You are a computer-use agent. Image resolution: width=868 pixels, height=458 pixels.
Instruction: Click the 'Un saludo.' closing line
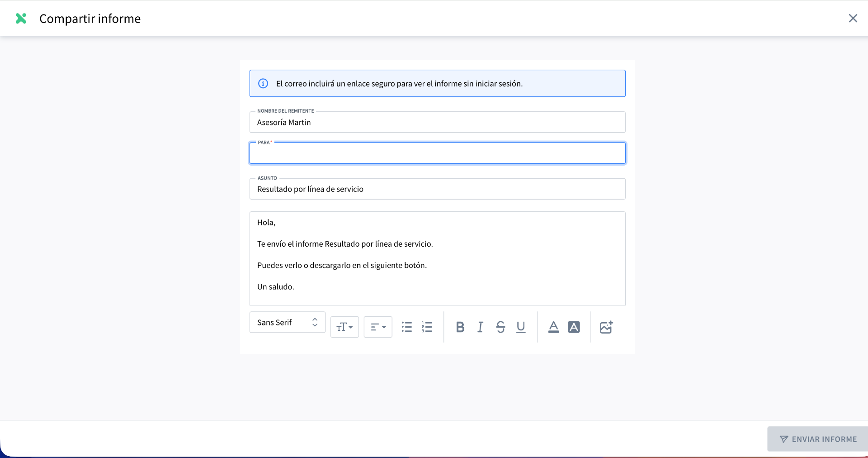[x=276, y=286]
